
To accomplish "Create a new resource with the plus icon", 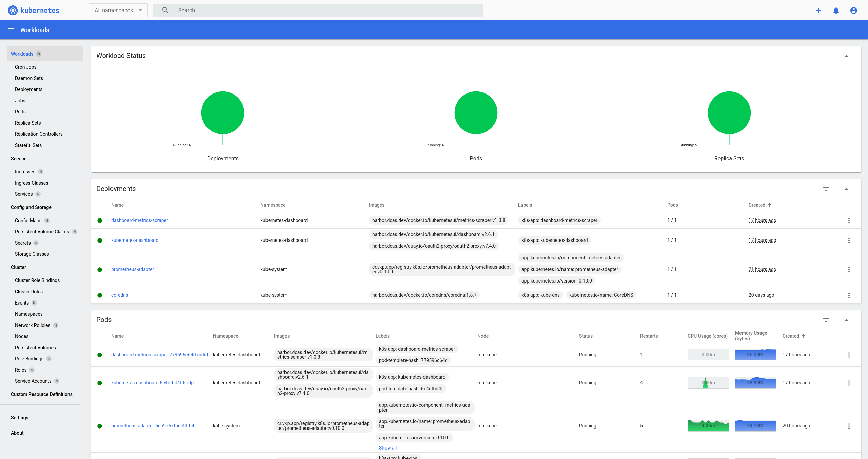I will point(818,10).
